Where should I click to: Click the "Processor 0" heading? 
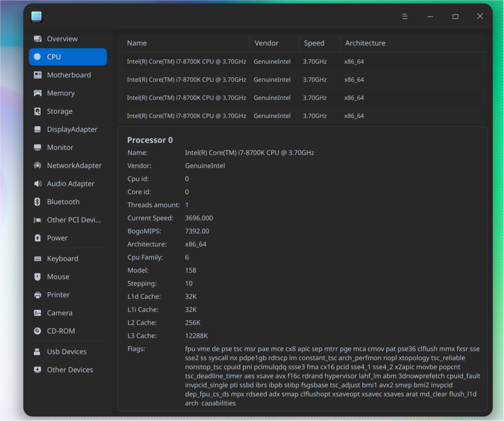(x=150, y=140)
